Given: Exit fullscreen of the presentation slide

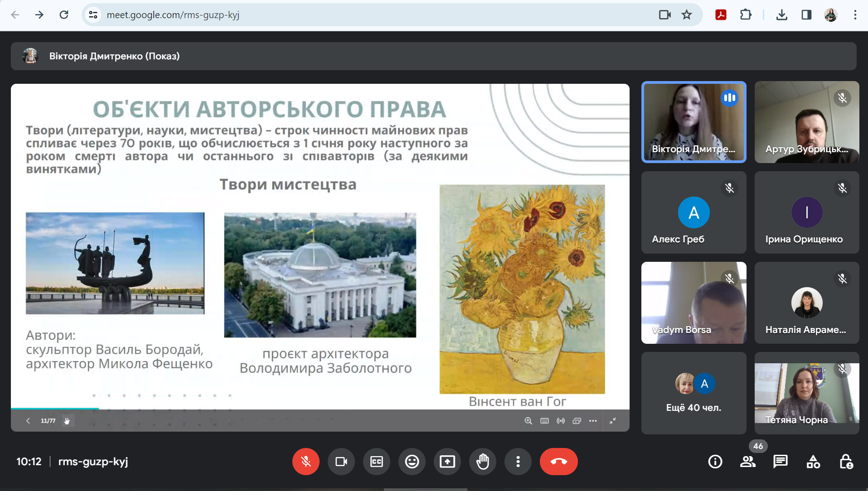Looking at the screenshot, I should [613, 421].
